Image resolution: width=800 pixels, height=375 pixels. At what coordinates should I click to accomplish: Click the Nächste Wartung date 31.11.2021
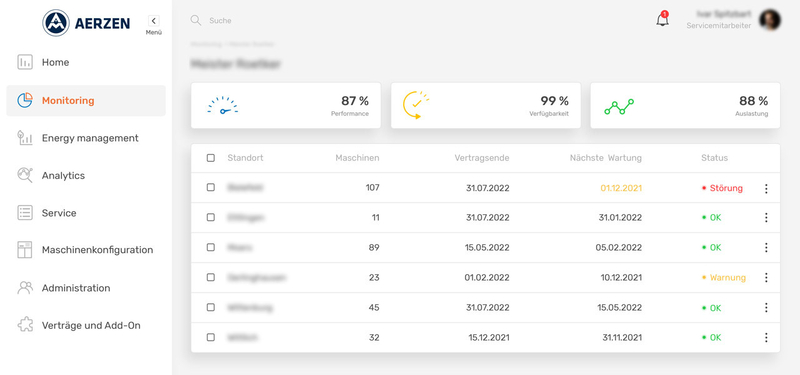click(622, 338)
